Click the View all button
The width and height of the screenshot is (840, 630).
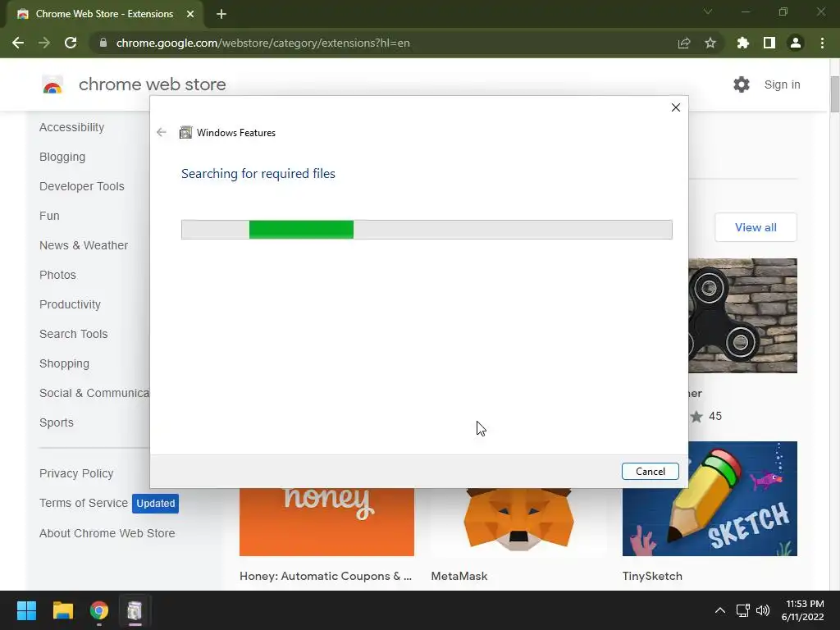[756, 227]
